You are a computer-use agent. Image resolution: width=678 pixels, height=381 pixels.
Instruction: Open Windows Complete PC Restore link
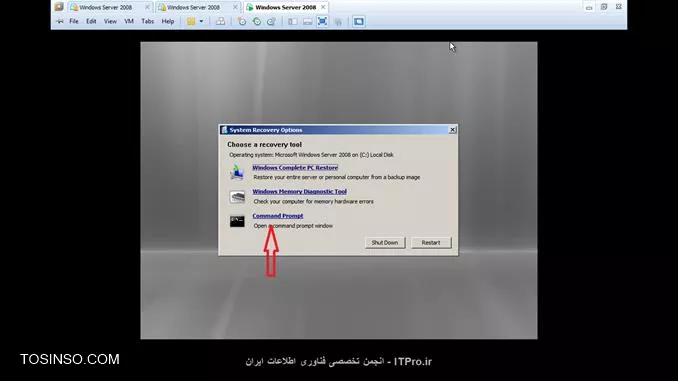[295, 168]
